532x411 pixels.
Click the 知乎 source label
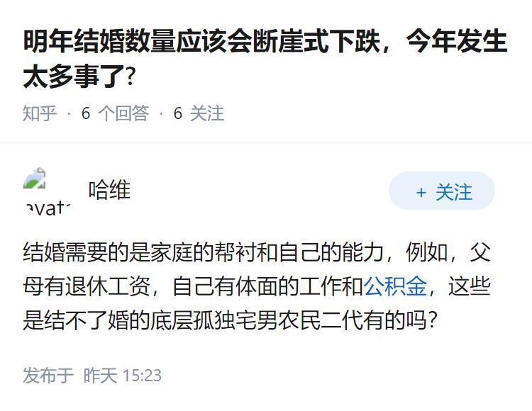40,113
